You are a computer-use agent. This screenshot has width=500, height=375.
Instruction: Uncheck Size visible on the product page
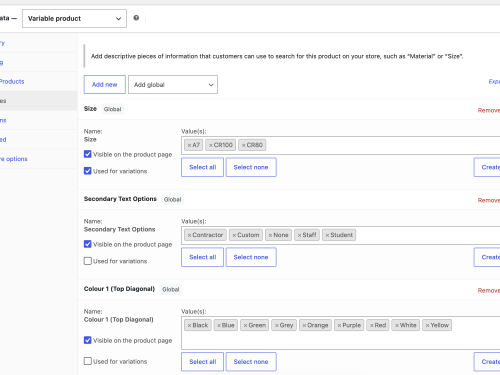click(x=88, y=154)
